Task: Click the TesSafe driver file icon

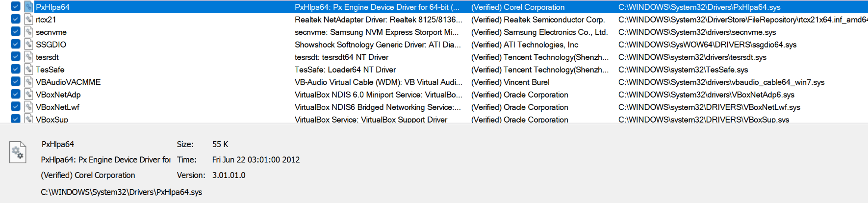Action: (28, 70)
